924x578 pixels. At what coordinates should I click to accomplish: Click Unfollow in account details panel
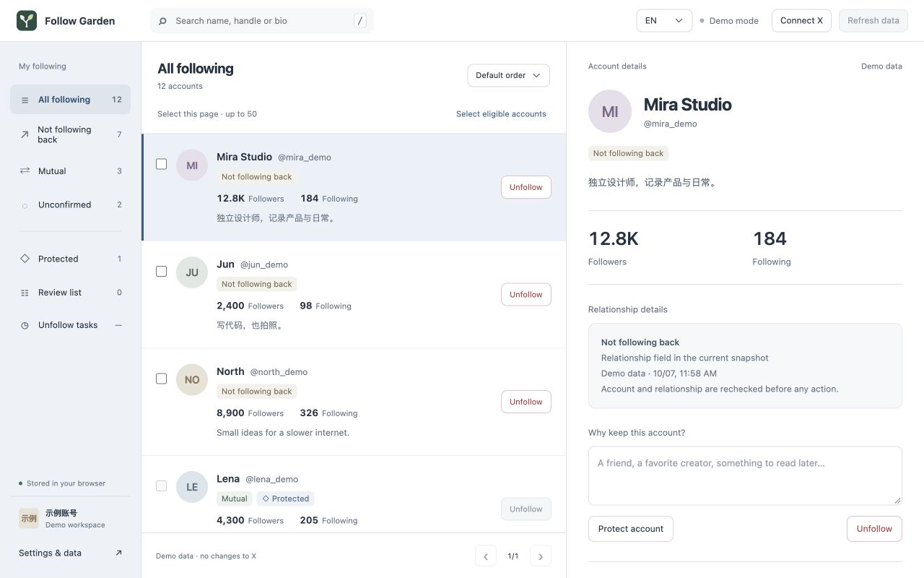pos(874,529)
